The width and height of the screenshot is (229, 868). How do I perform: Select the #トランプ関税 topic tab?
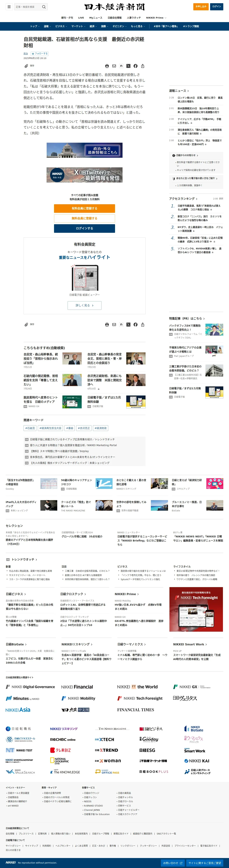191,26
